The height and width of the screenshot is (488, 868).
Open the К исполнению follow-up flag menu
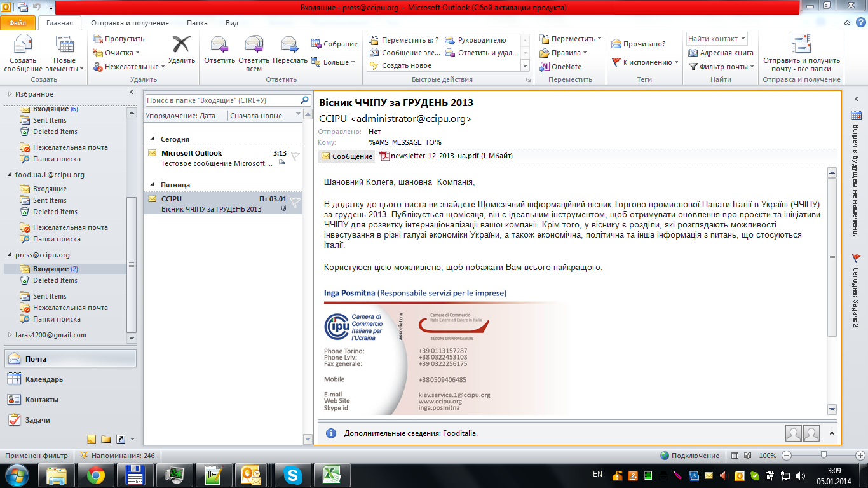click(644, 62)
